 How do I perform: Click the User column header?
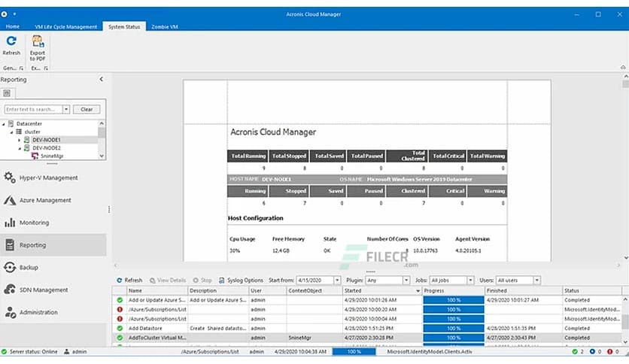[268, 290]
